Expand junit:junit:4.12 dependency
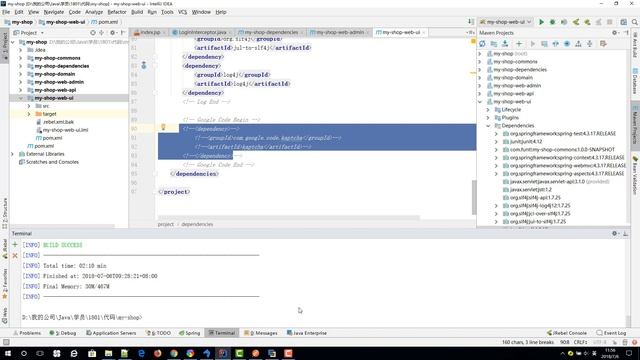 click(496, 142)
